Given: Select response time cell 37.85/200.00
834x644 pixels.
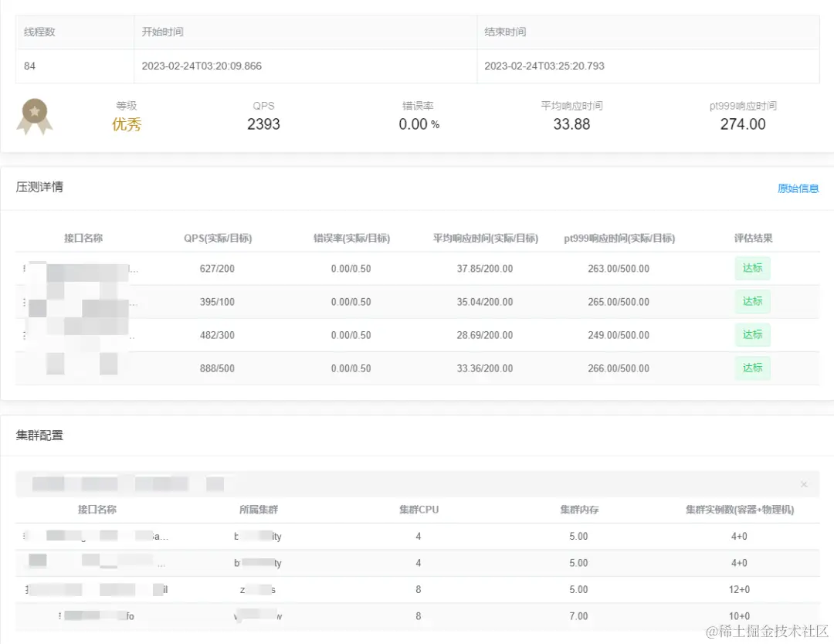Looking at the screenshot, I should click(484, 269).
